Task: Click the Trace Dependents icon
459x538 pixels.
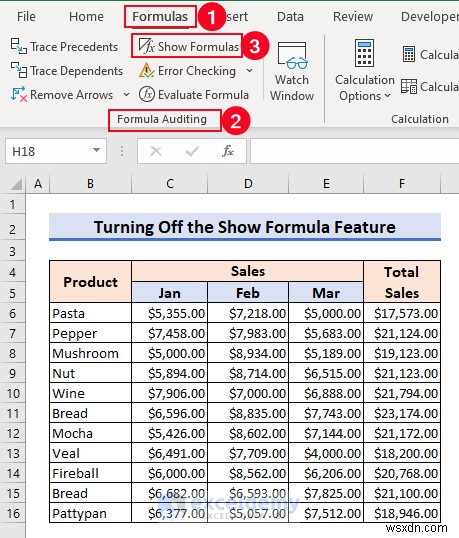Action: tap(19, 70)
